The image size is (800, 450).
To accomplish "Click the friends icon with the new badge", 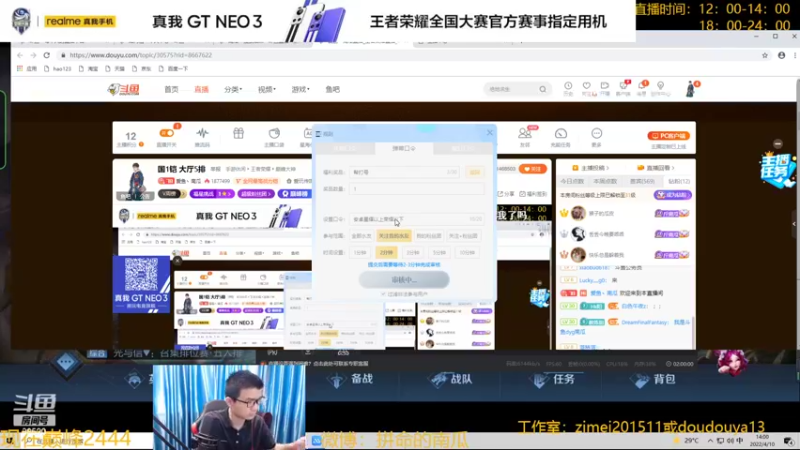I will click(524, 134).
